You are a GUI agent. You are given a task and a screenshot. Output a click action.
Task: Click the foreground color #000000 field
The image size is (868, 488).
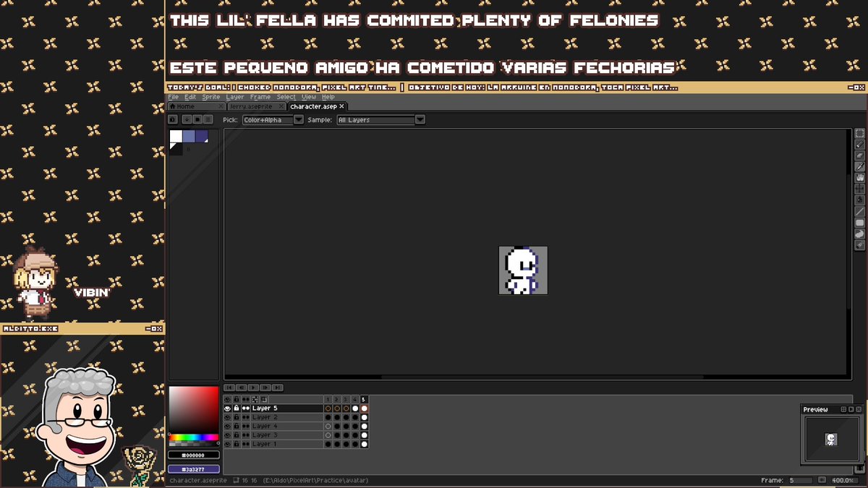click(194, 455)
